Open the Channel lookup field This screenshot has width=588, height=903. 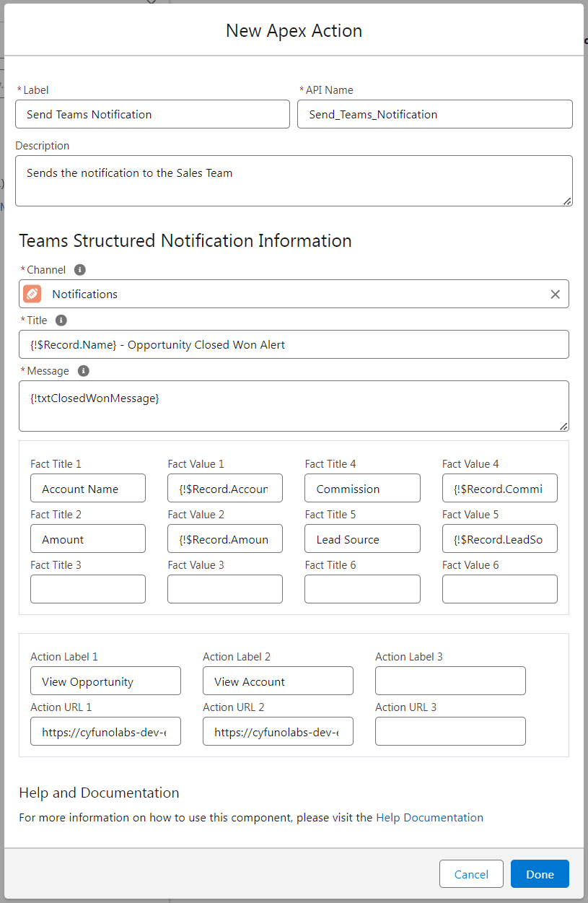pyautogui.click(x=289, y=295)
